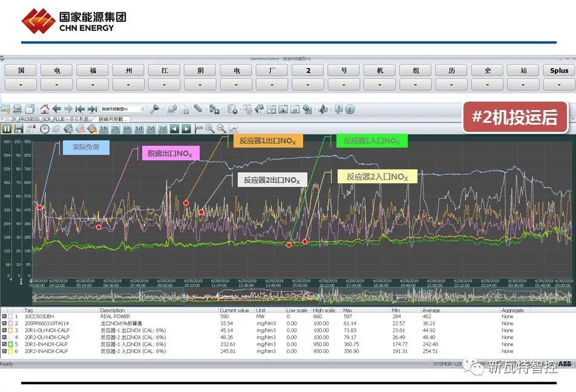Select the current value 232.61 cell

(227, 344)
